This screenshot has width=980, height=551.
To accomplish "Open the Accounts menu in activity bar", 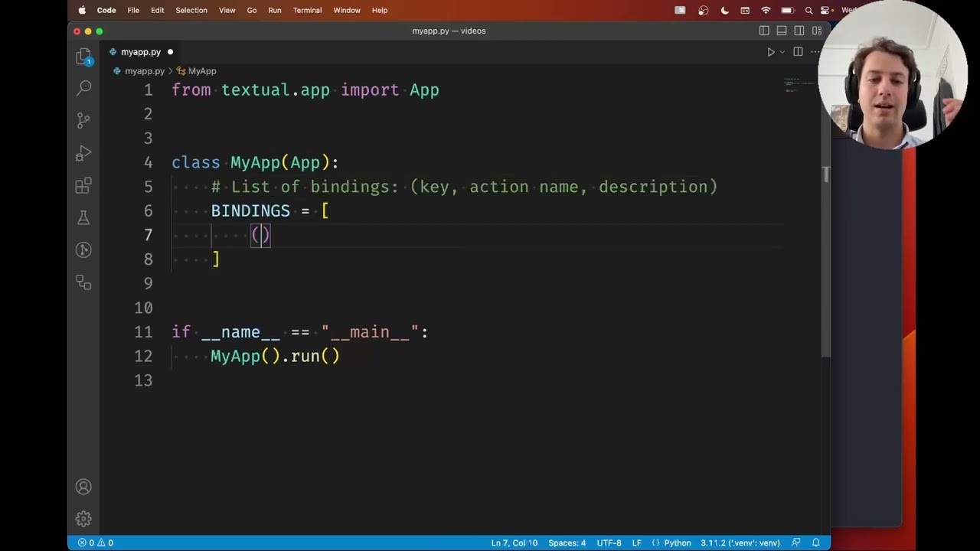I will [84, 487].
